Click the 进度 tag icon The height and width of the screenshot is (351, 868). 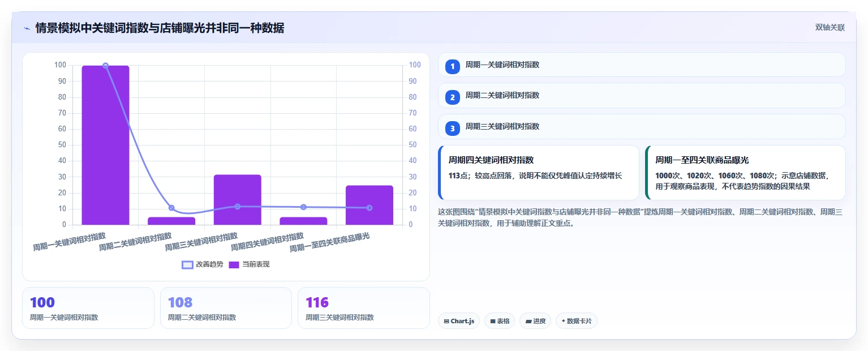(x=528, y=321)
